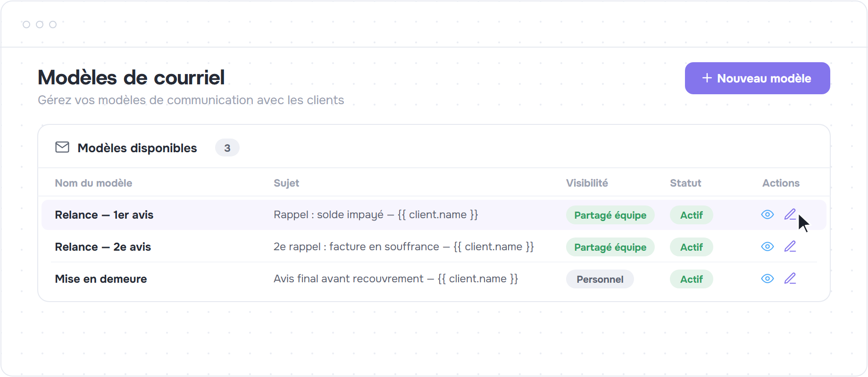The width and height of the screenshot is (868, 377).
Task: Open the Relance — 2e avis row name
Action: pyautogui.click(x=103, y=246)
